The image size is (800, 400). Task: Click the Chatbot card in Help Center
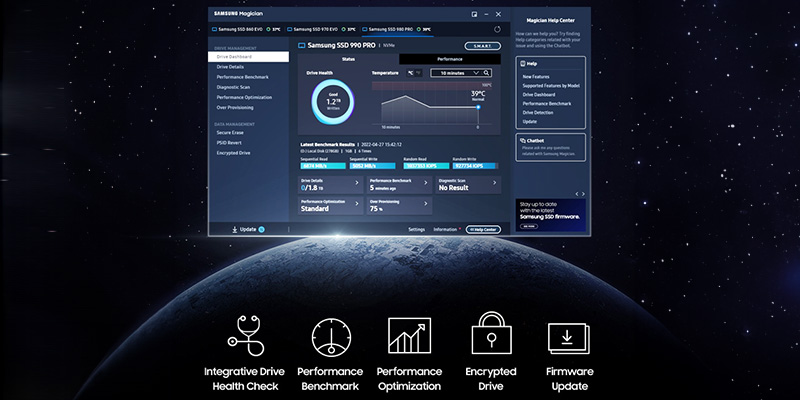click(551, 148)
